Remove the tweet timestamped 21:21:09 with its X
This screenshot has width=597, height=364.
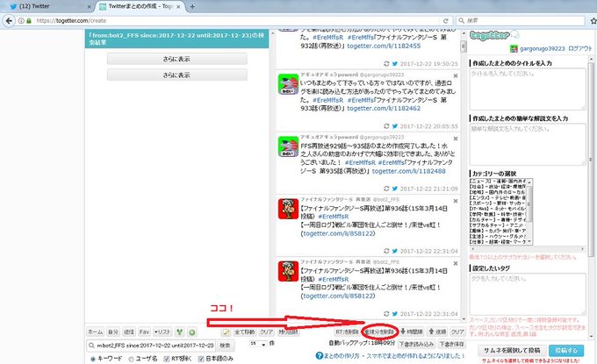(x=456, y=139)
